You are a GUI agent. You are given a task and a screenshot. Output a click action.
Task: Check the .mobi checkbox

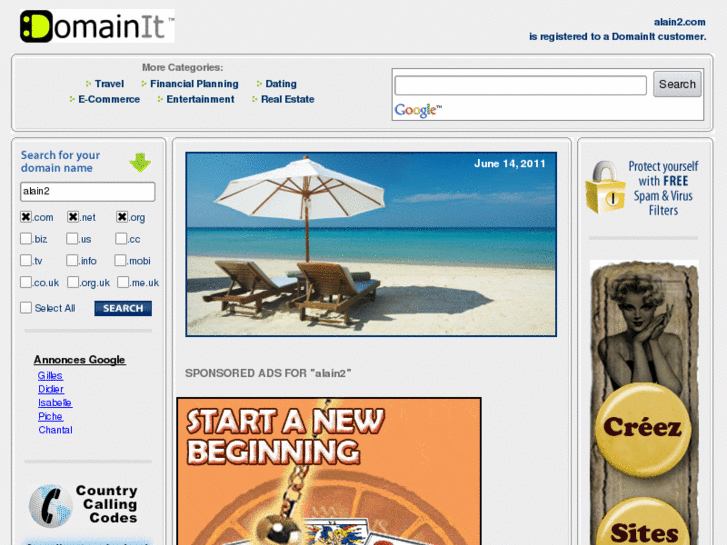coord(120,260)
